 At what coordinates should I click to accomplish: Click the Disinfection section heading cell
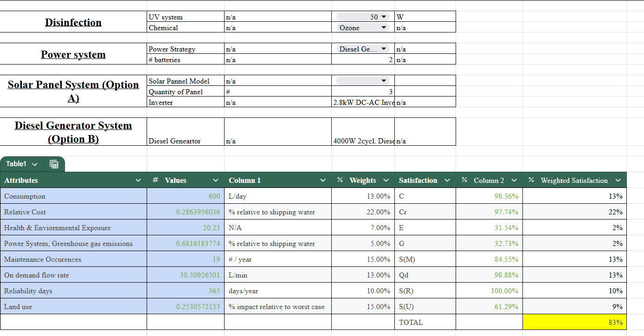pos(73,22)
